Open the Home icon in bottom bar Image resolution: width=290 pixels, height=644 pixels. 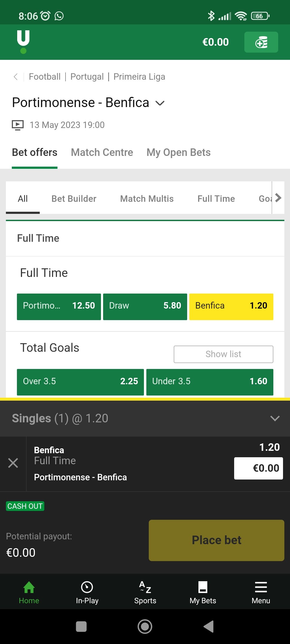[29, 587]
